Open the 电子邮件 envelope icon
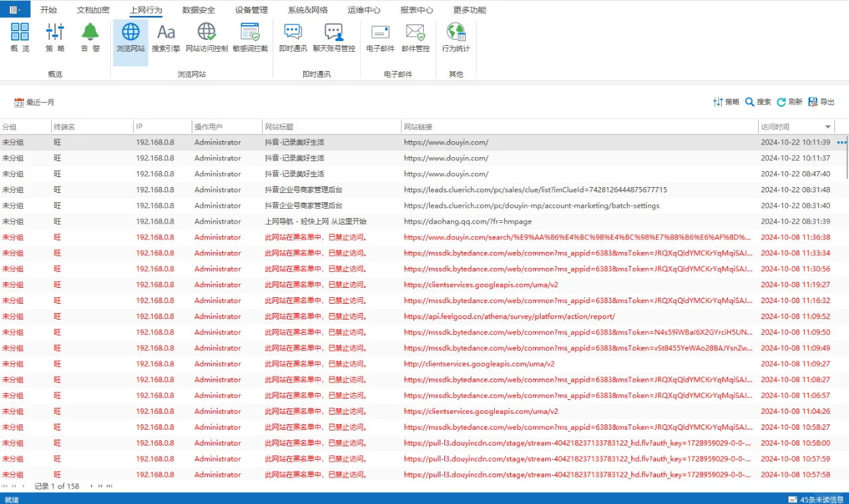The height and width of the screenshot is (504, 849). coord(380,38)
